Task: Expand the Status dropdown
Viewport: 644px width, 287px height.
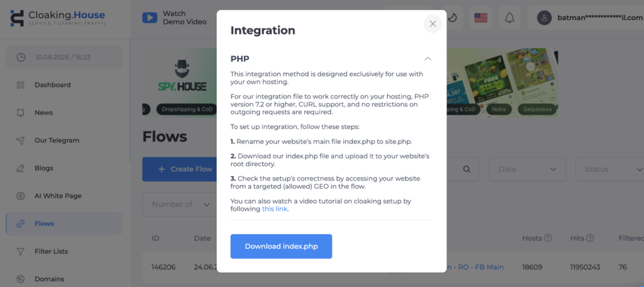Action: point(609,169)
